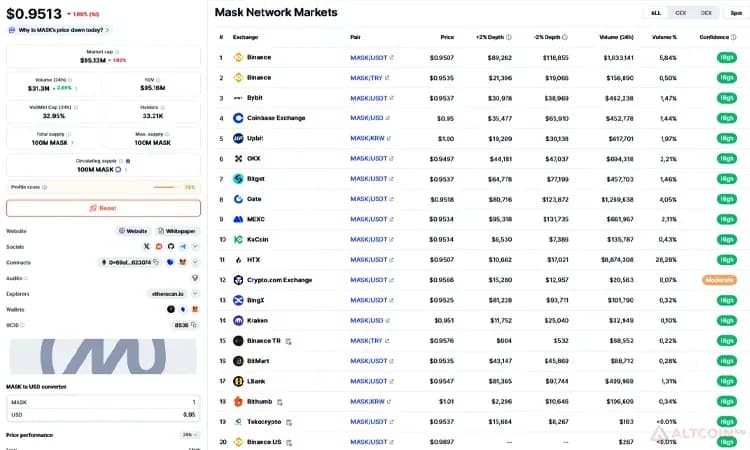Click the Tokocrypto exchange name

(x=264, y=422)
